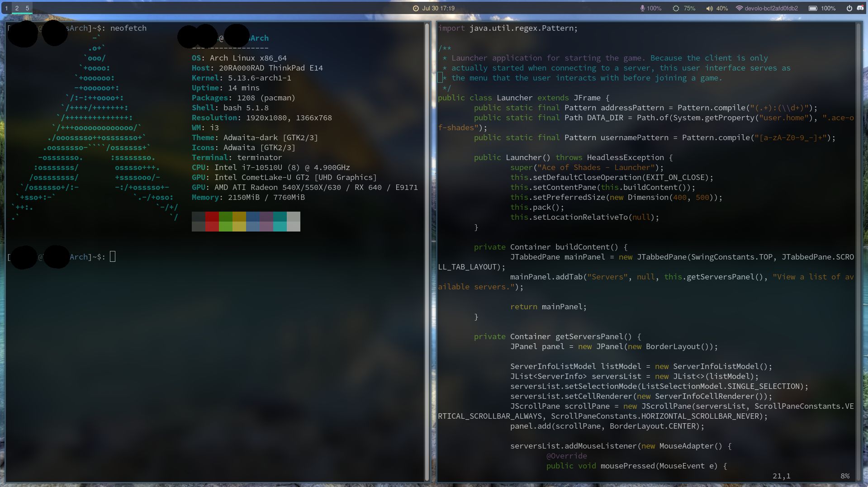868x487 pixels.
Task: Click the microphone icon in the status bar
Action: 643,8
